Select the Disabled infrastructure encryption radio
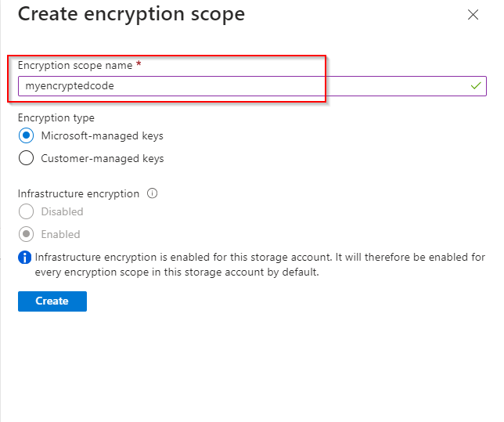The height and width of the screenshot is (422, 504). point(26,211)
